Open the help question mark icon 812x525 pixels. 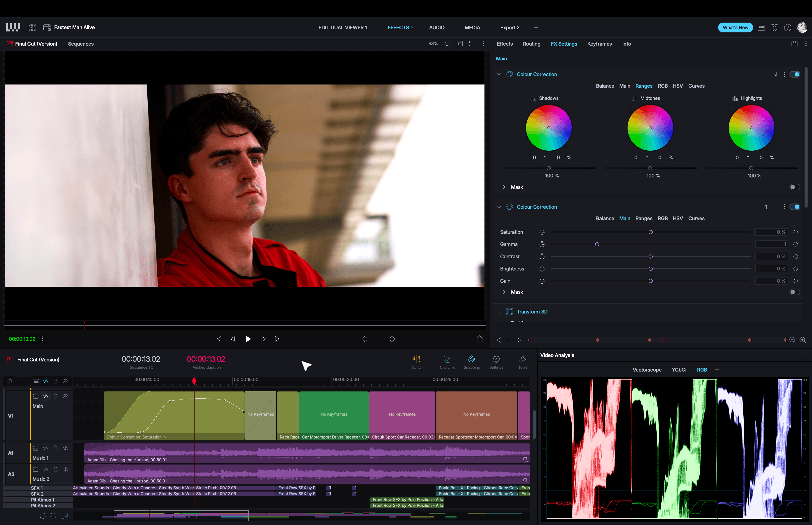click(788, 28)
